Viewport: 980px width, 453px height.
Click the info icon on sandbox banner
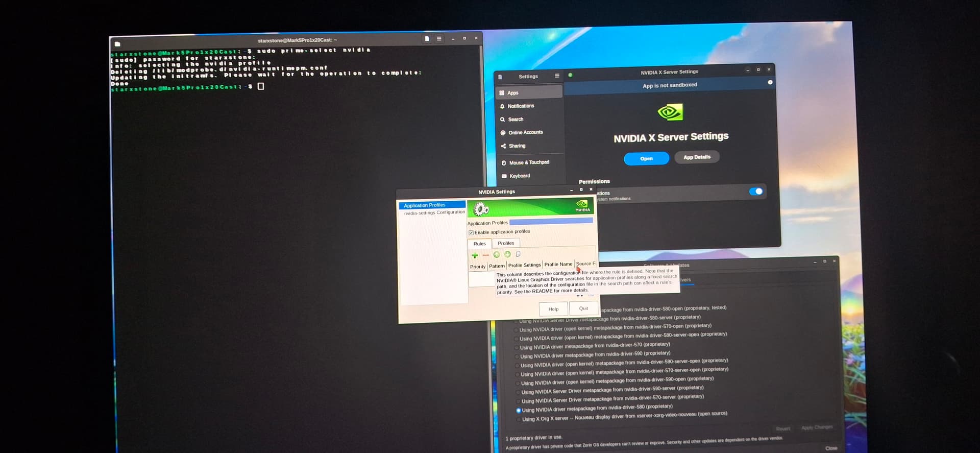pyautogui.click(x=770, y=82)
